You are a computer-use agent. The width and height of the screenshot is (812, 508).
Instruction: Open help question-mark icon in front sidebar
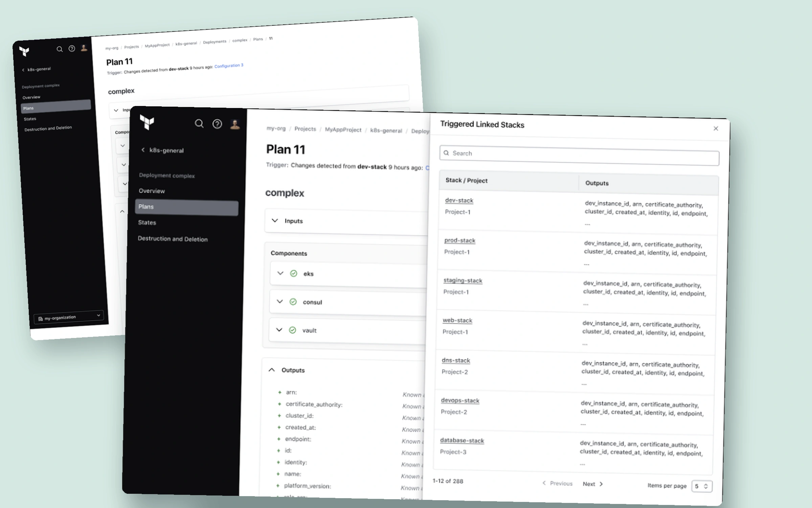coord(217,124)
